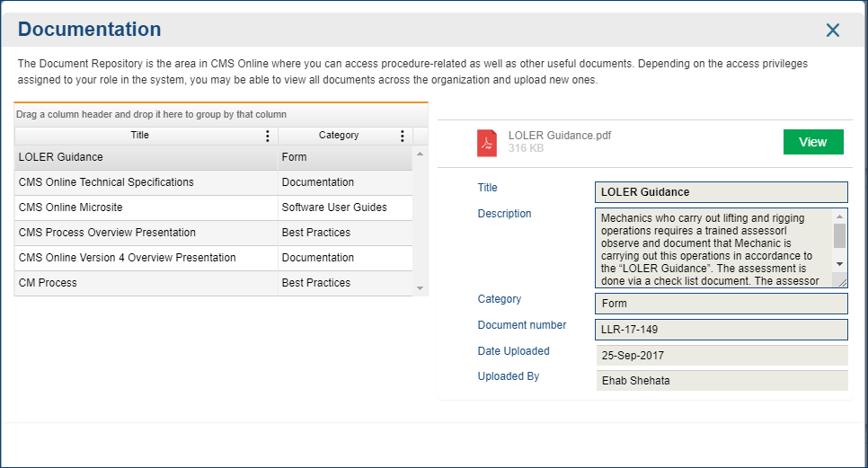View the LOLER Guidance PDF
This screenshot has width=868, height=468.
point(813,142)
